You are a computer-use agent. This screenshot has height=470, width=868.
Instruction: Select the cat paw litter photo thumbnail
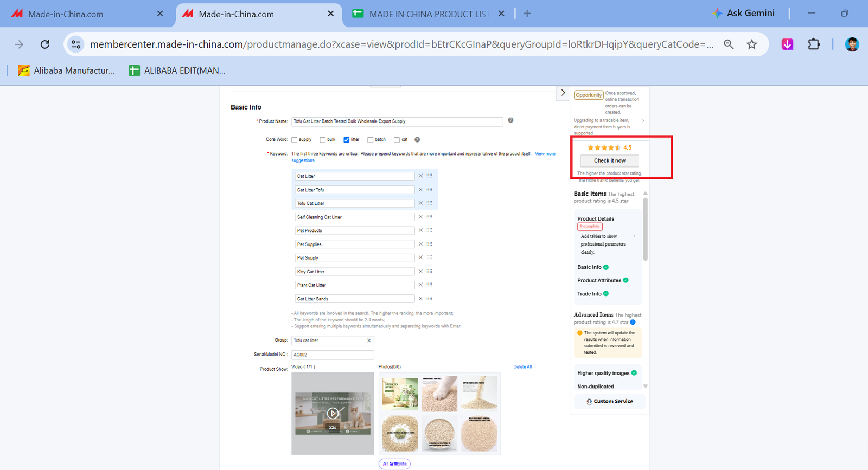coord(439,393)
